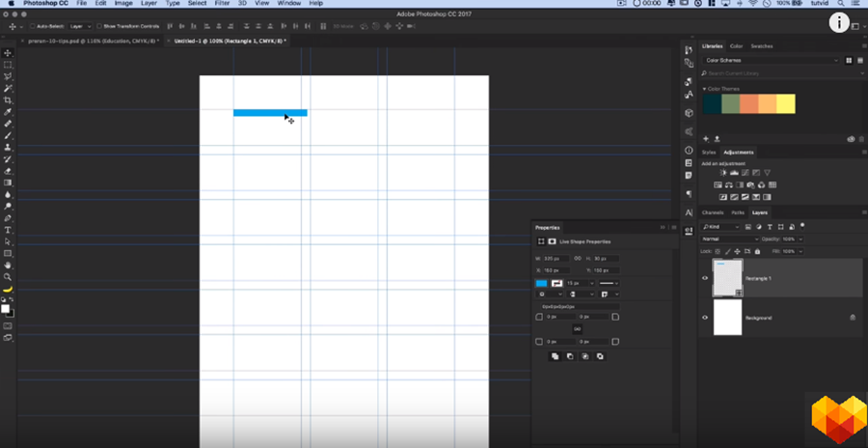Open the Filter menu
Screen dimensions: 868x448
coord(222,4)
